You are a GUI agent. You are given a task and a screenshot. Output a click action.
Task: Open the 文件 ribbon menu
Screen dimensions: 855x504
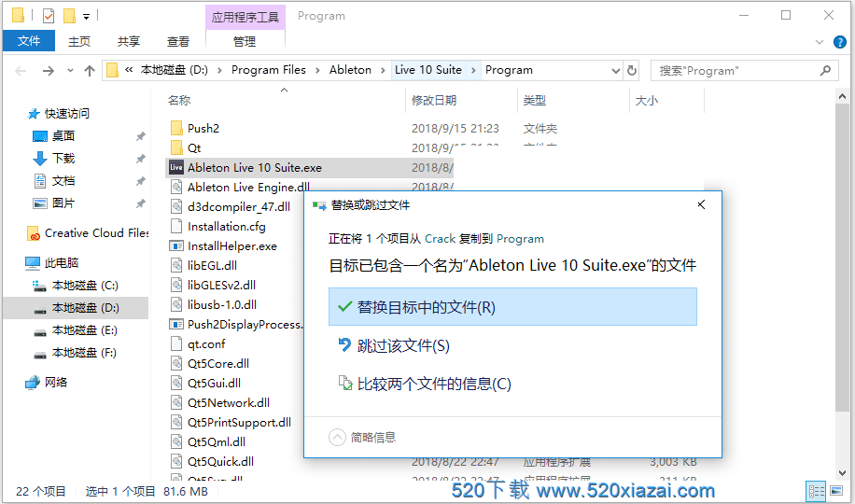click(29, 41)
